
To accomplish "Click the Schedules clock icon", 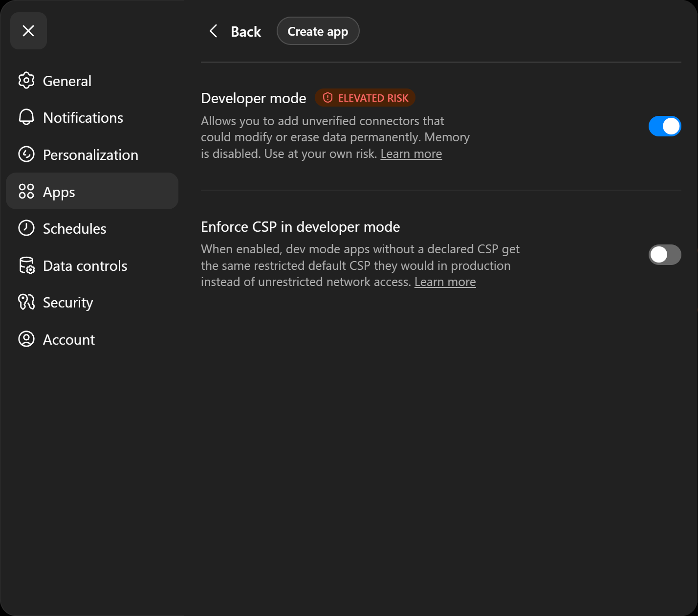I will point(26,228).
